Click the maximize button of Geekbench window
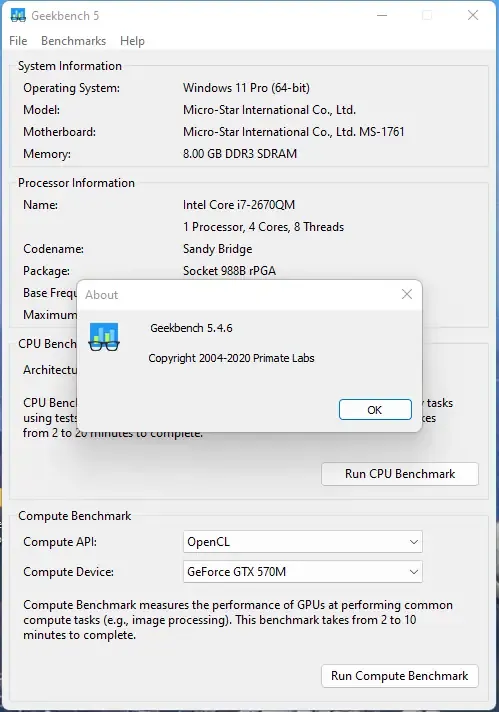499x712 pixels. (x=427, y=15)
